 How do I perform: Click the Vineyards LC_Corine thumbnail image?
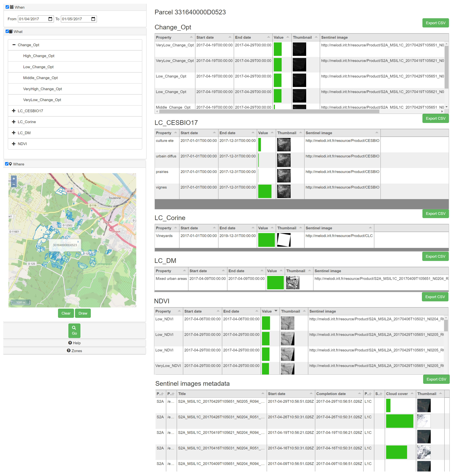pyautogui.click(x=284, y=240)
